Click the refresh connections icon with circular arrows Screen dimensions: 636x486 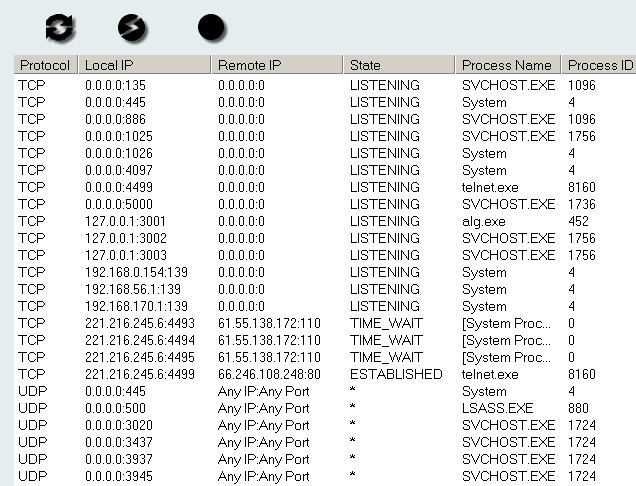tap(60, 28)
